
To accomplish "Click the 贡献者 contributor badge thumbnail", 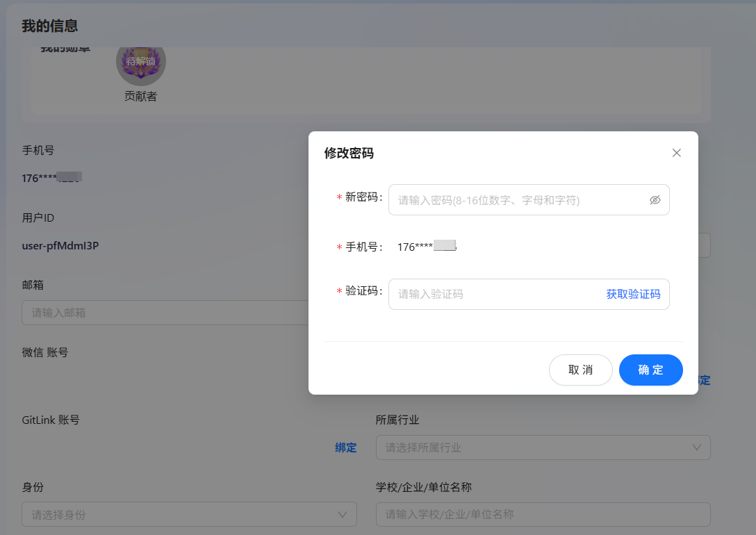I will coord(141,96).
